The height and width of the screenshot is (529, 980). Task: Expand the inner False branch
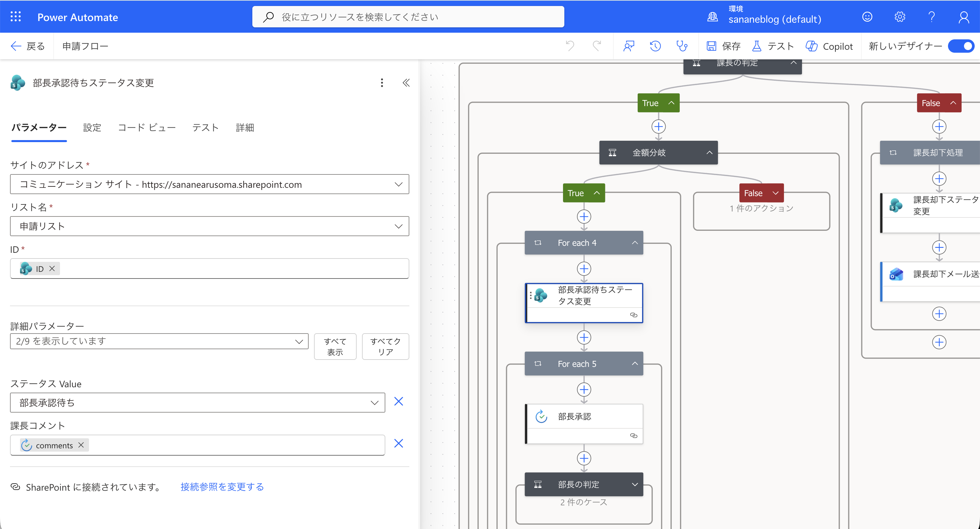(776, 193)
